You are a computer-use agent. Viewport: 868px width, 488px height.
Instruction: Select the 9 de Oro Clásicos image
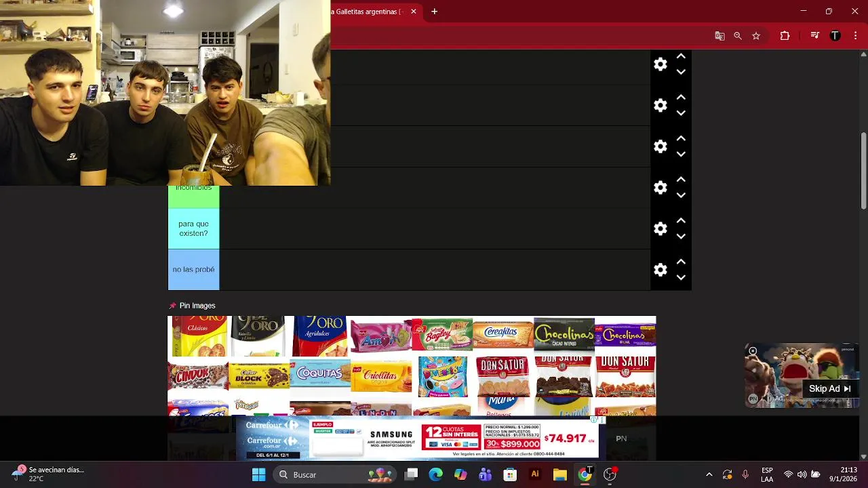198,336
